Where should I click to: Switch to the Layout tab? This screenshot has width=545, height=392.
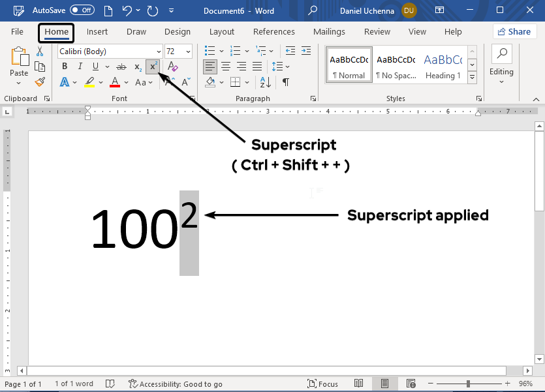pyautogui.click(x=221, y=32)
